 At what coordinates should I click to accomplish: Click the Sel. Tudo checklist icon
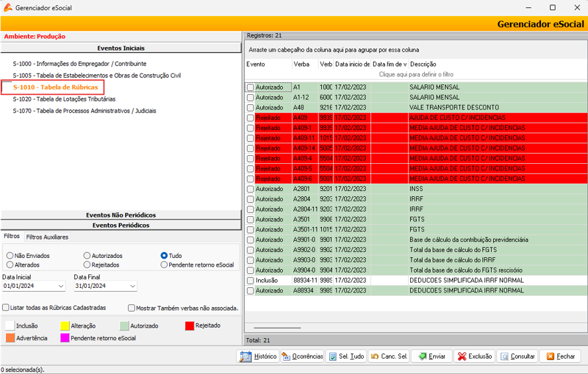point(332,356)
